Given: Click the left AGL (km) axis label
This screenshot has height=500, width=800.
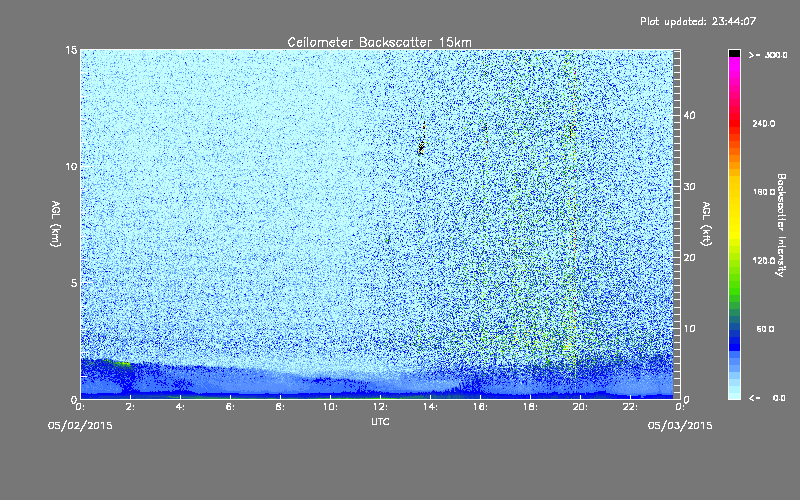Looking at the screenshot, I should coord(56,223).
